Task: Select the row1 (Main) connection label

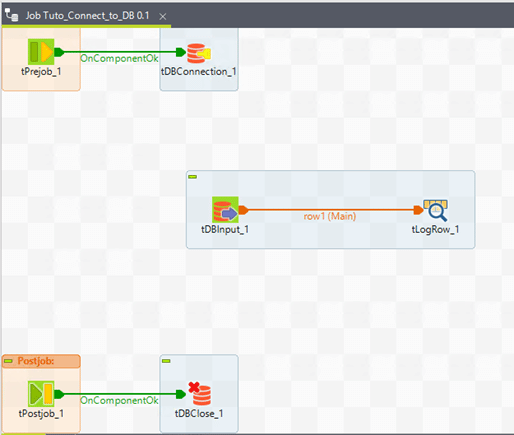Action: tap(330, 216)
